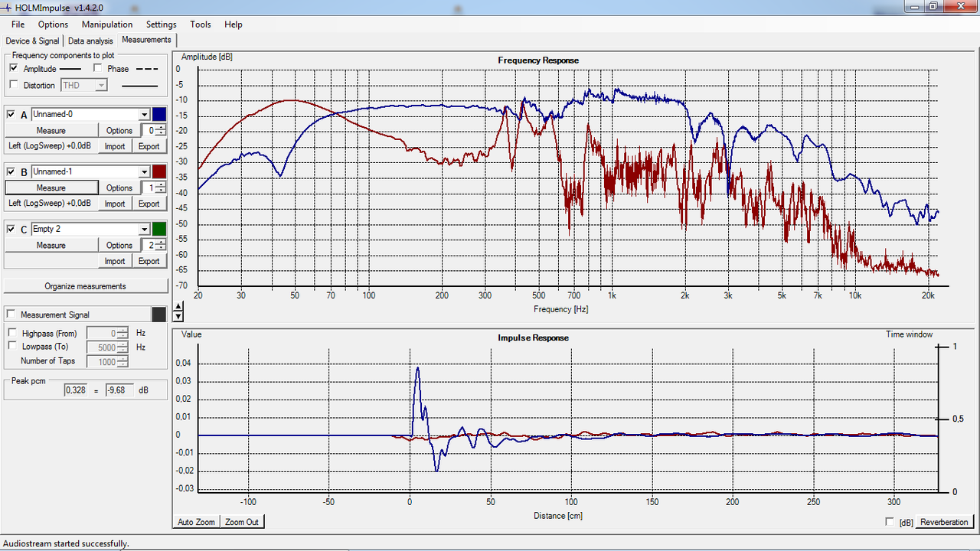980x551 pixels.
Task: Click Import for measurement B
Action: (x=115, y=204)
